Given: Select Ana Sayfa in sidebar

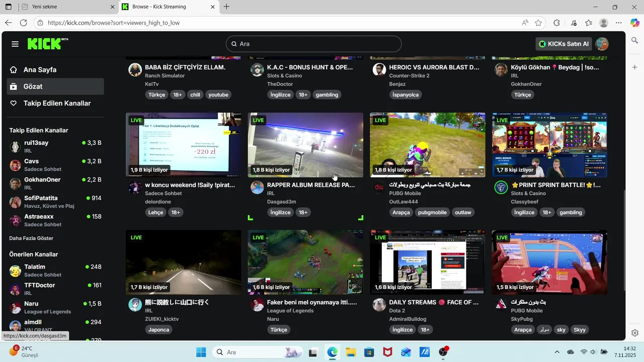Looking at the screenshot, I should [x=55, y=70].
